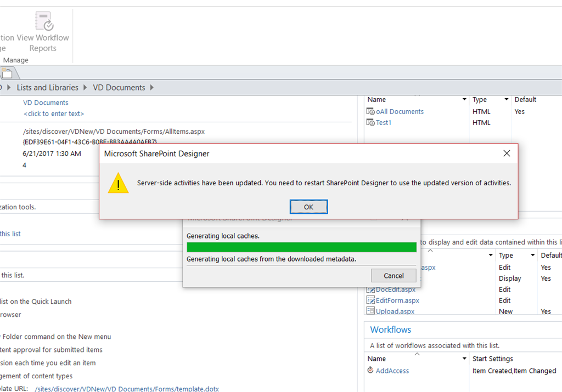Close the Microsoft SharePoint Designer warning dialog
The height and width of the screenshot is (392, 562).
507,153
